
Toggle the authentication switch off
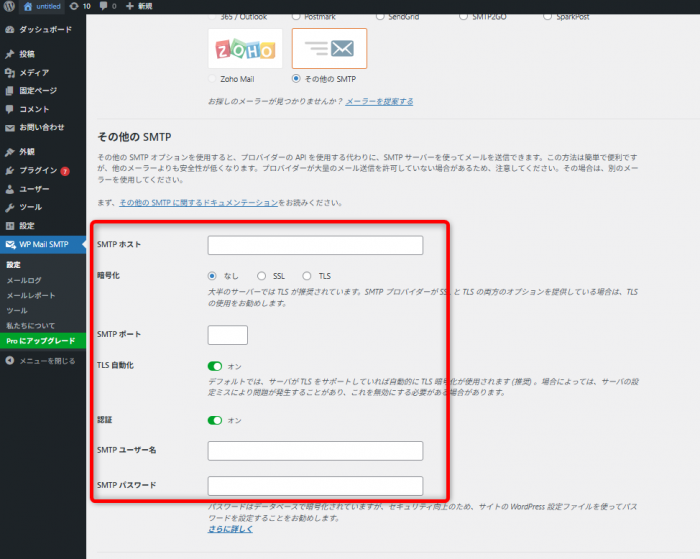pyautogui.click(x=215, y=420)
